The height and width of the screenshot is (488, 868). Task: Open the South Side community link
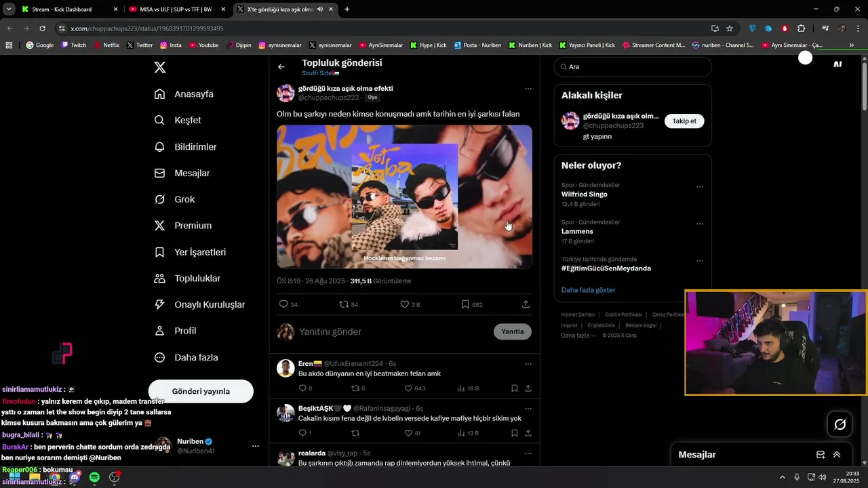point(321,73)
